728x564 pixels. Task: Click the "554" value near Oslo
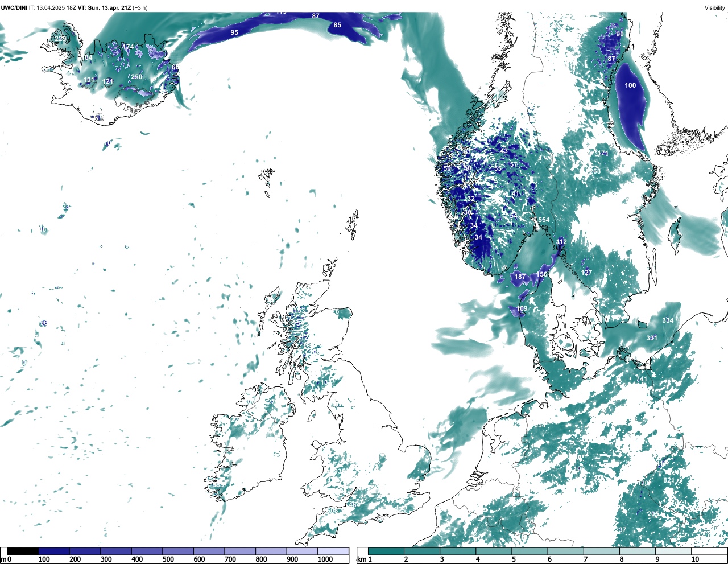pyautogui.click(x=544, y=220)
